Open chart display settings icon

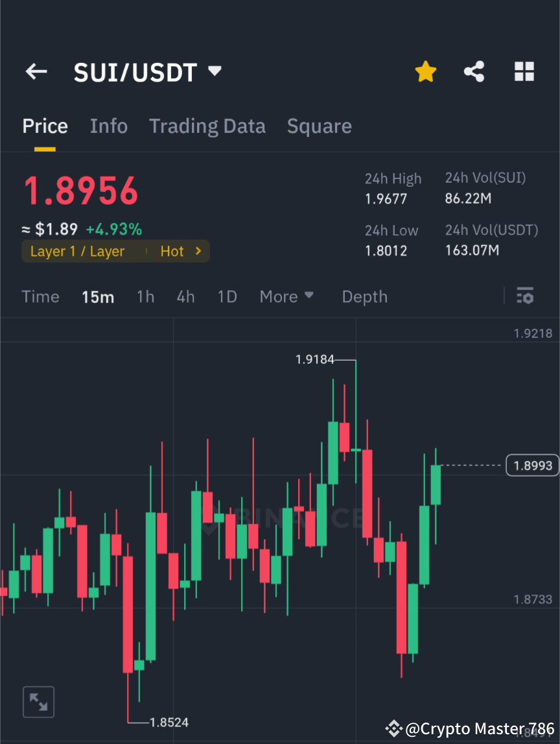pyautogui.click(x=525, y=296)
